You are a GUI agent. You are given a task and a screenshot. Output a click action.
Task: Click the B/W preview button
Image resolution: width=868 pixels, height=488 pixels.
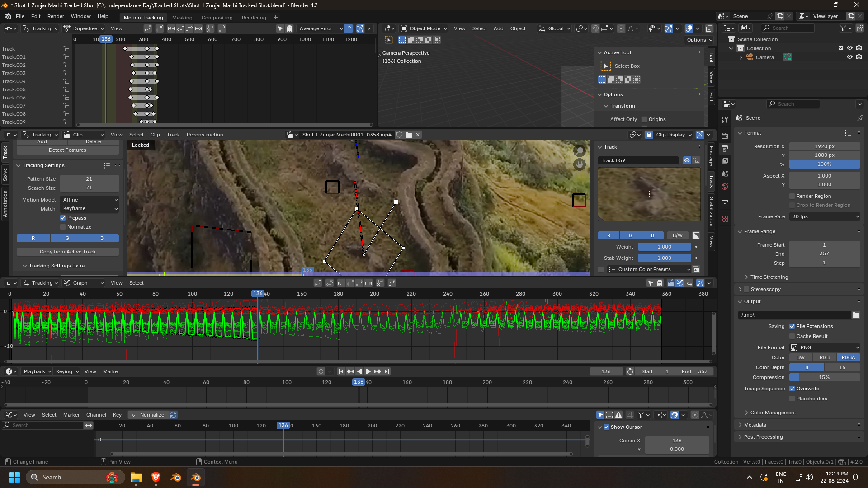click(x=677, y=235)
